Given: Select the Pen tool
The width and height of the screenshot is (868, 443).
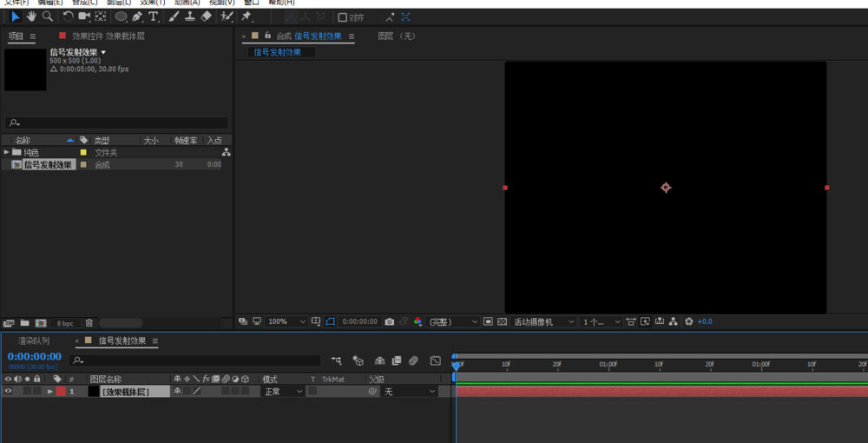Looking at the screenshot, I should click(x=137, y=17).
